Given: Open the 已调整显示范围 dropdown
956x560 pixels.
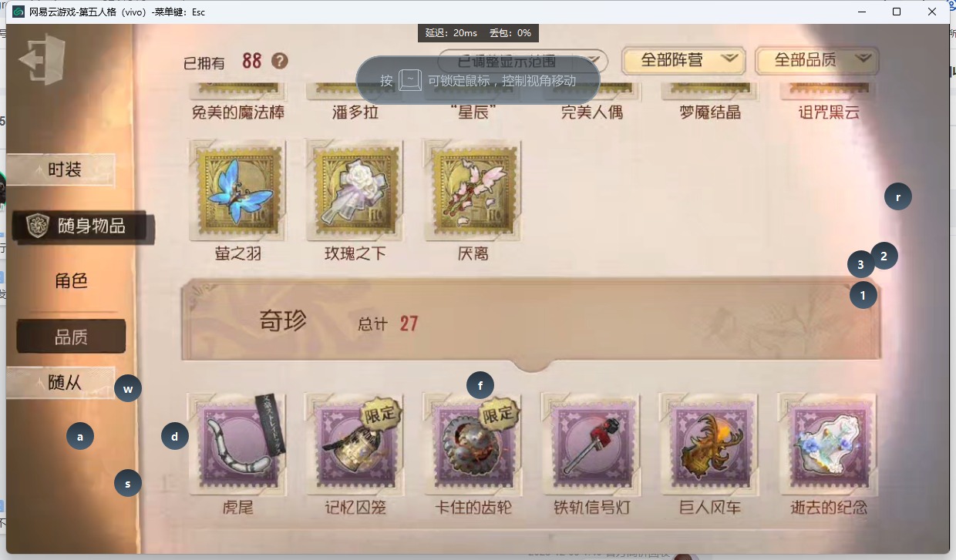Looking at the screenshot, I should [523, 61].
